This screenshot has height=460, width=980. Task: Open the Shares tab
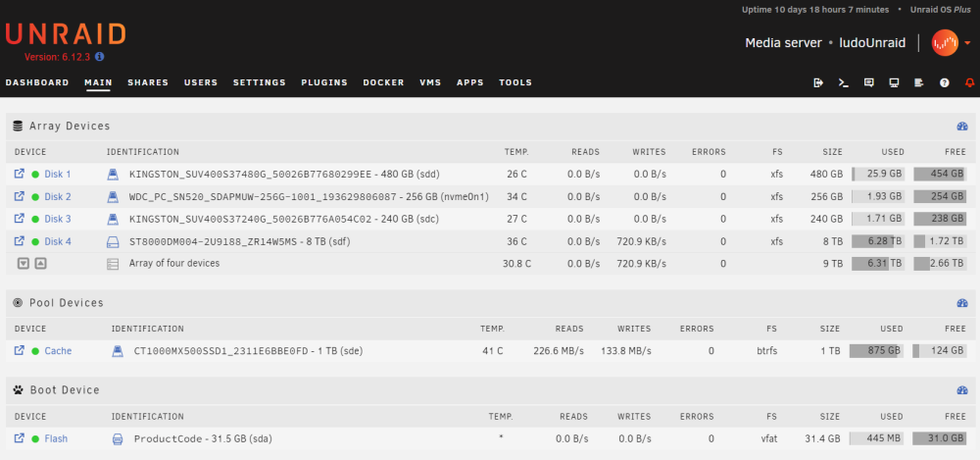148,82
